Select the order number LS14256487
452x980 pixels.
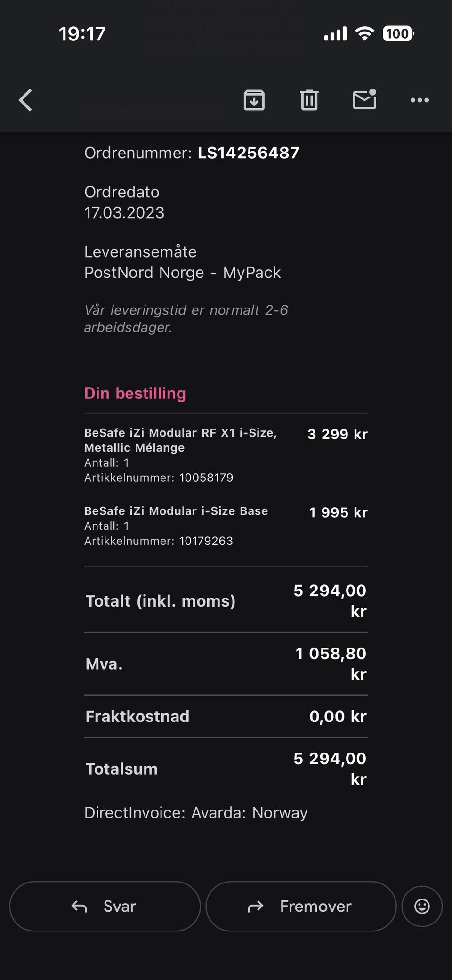click(x=248, y=153)
